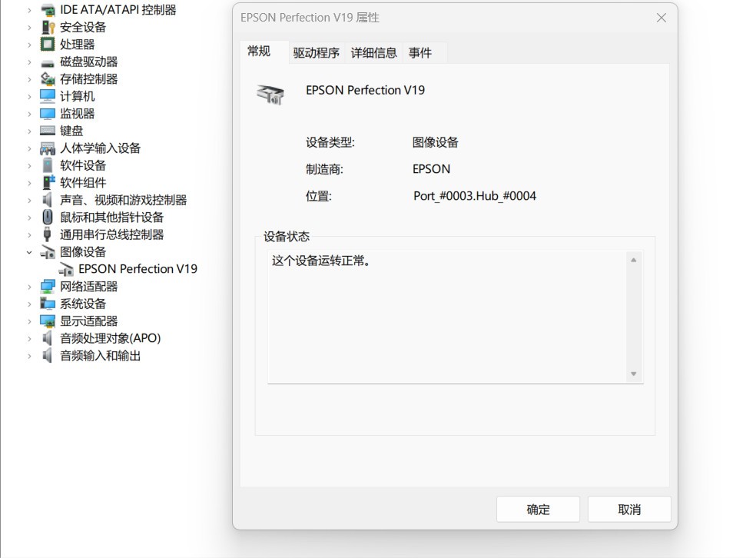Click the 图像设备 device type value
The image size is (756, 558).
436,142
